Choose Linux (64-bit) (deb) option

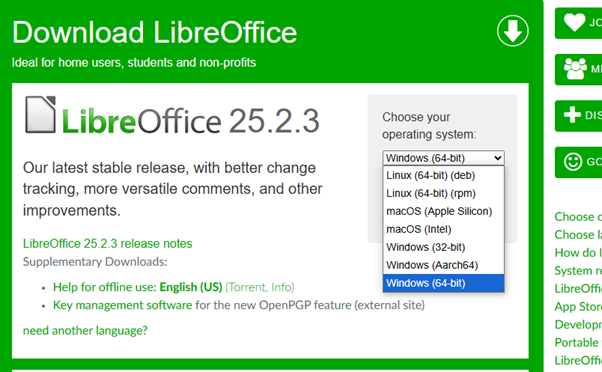443,175
